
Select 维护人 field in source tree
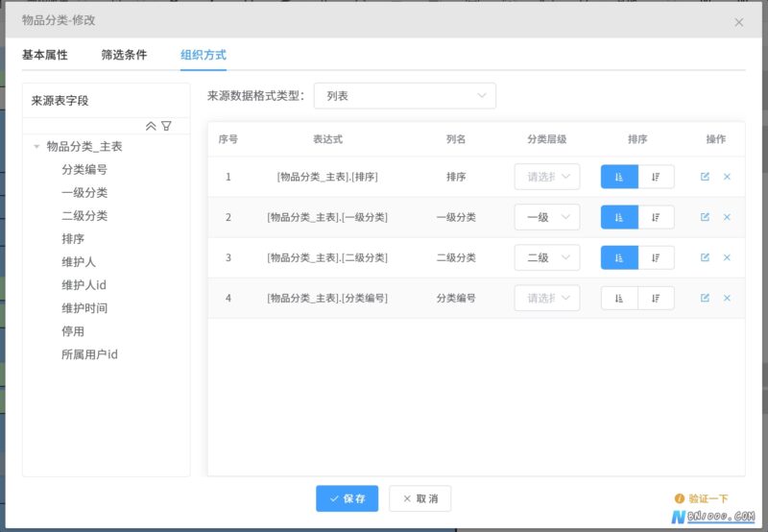point(79,262)
